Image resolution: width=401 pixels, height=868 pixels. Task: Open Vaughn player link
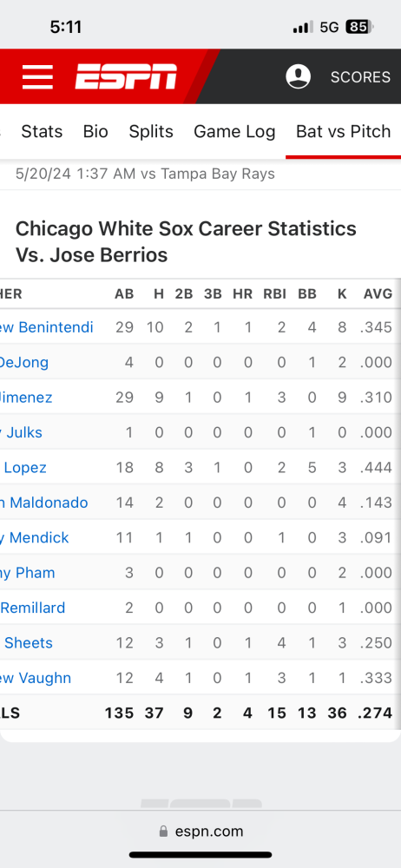point(36,678)
